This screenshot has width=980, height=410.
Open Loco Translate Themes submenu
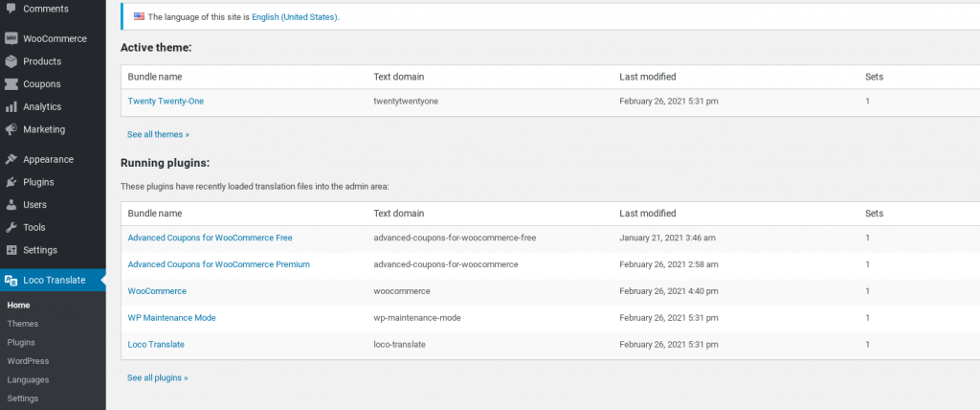click(23, 324)
